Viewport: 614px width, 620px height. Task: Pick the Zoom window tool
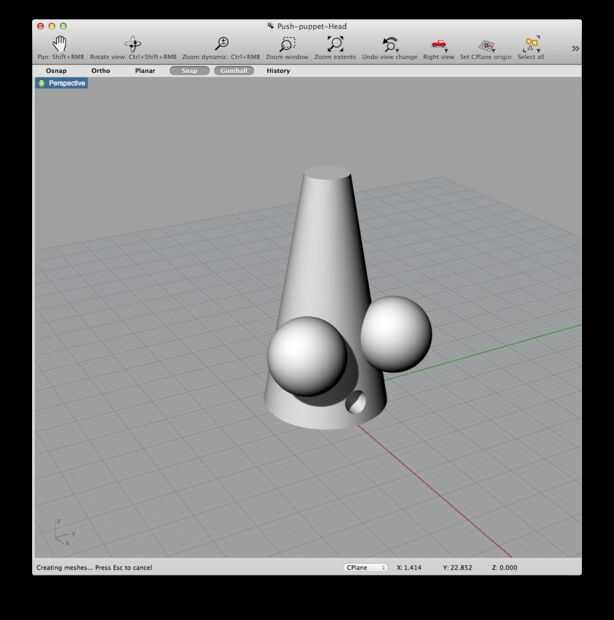point(287,43)
